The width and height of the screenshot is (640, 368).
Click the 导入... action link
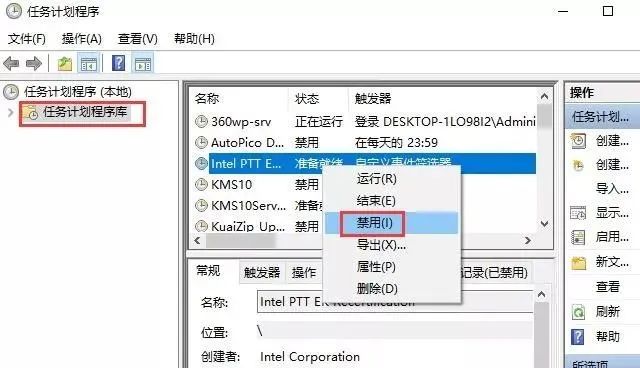pyautogui.click(x=612, y=189)
